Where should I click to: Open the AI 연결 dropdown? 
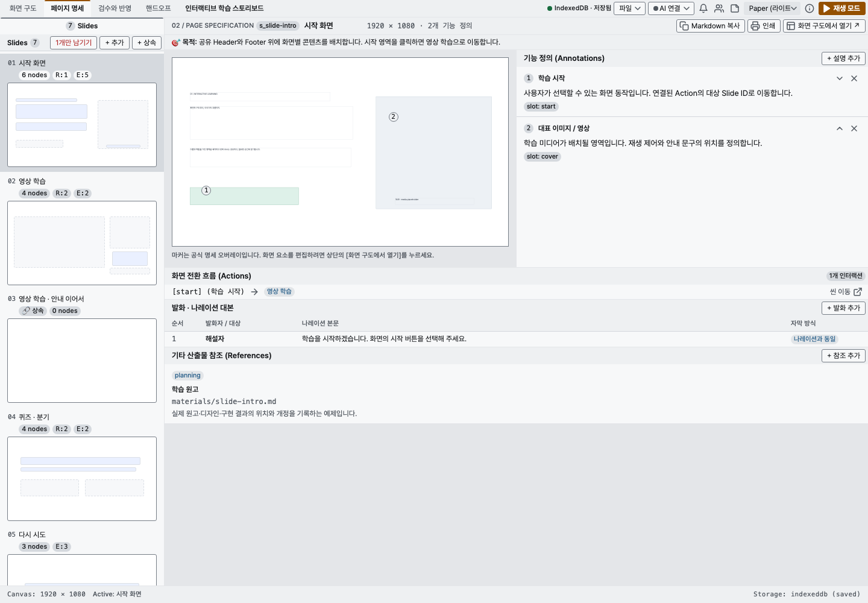click(671, 8)
